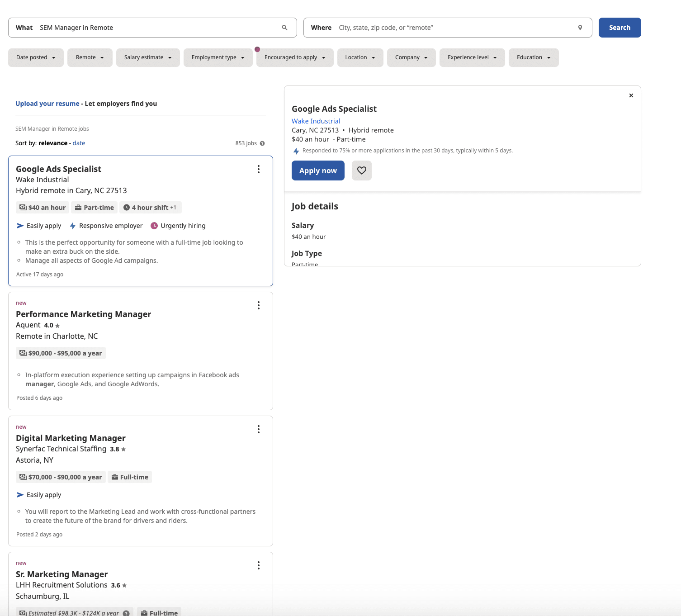Open the Date posted filter dropdown
The height and width of the screenshot is (616, 681).
coord(36,57)
